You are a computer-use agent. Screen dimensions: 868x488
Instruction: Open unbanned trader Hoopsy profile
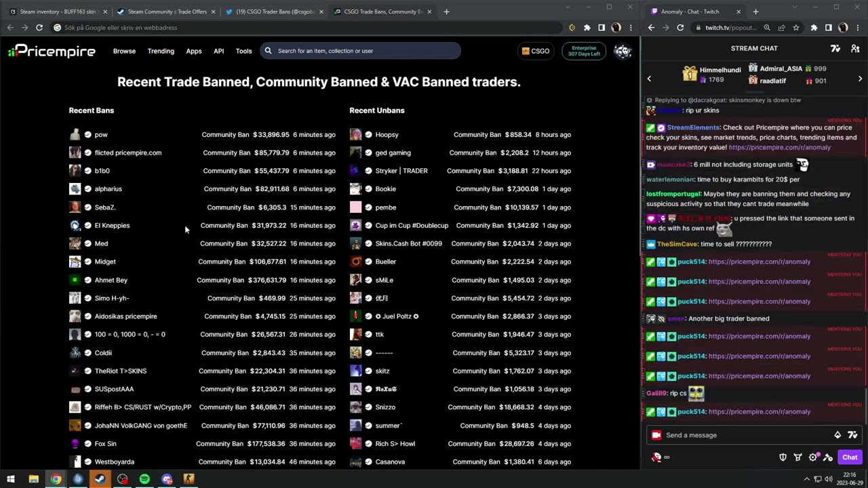coord(387,135)
